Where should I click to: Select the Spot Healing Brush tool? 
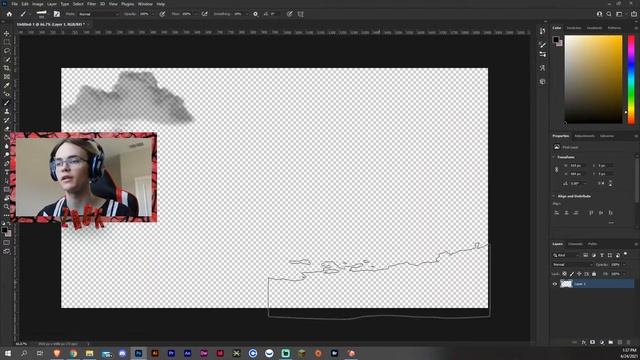[x=7, y=94]
